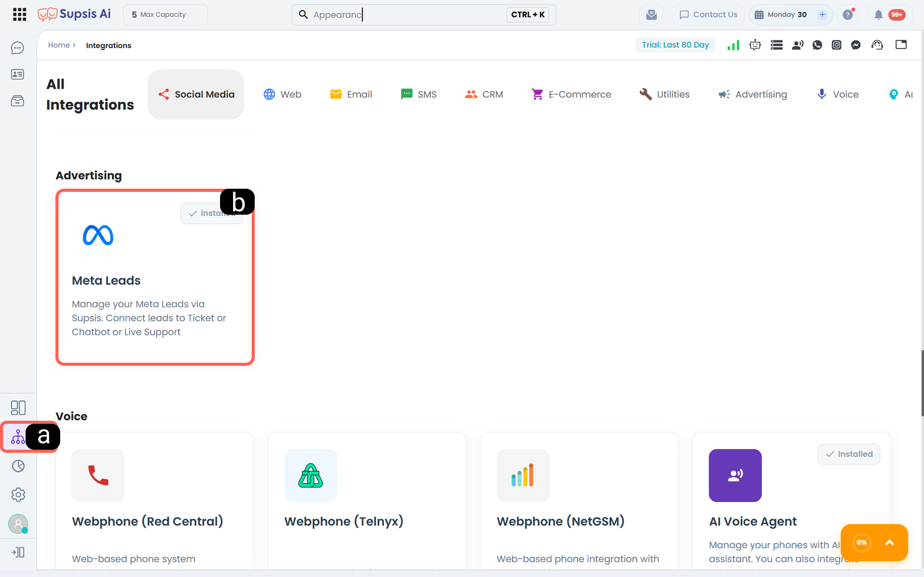Open the Webphone (Telnyx) title
The image size is (924, 577).
pyautogui.click(x=344, y=521)
